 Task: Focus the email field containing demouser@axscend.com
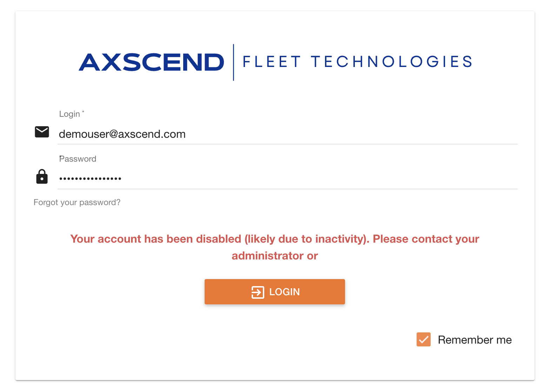(x=122, y=134)
